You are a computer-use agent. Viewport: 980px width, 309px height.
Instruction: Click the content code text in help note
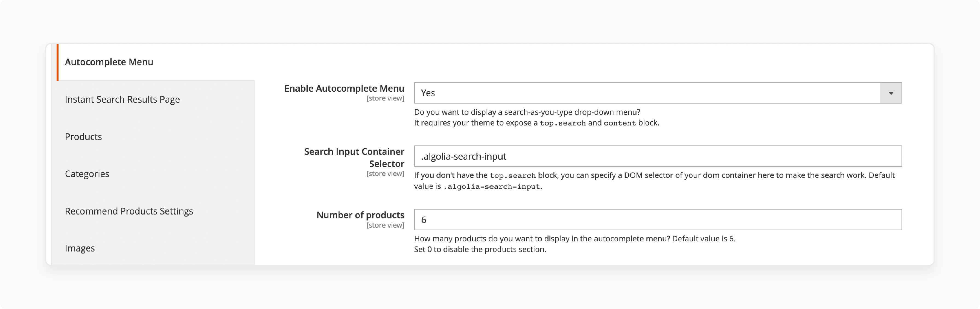(x=620, y=123)
